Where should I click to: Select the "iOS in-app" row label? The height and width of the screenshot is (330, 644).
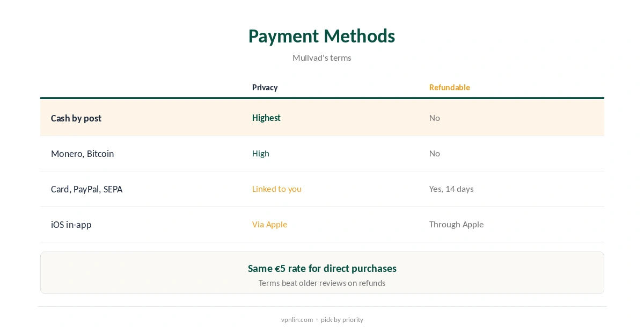[71, 225]
